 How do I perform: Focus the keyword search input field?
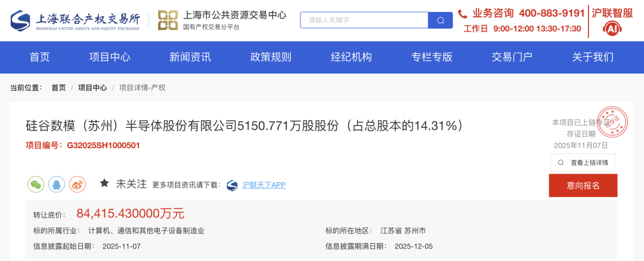click(364, 20)
